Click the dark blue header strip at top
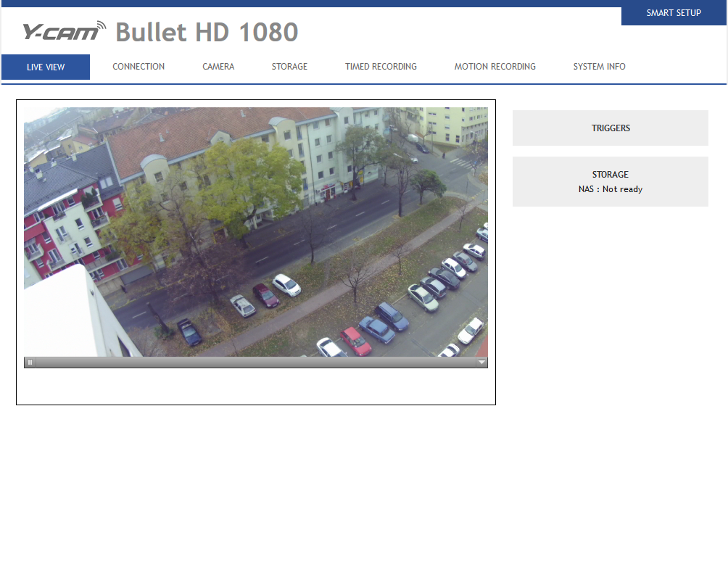The image size is (728, 580). (312, 3)
